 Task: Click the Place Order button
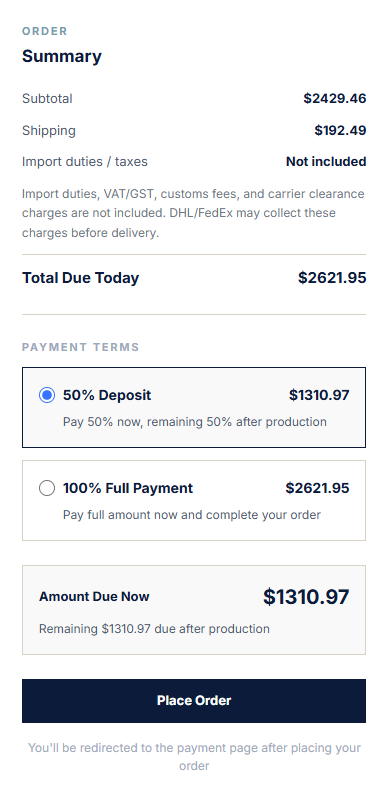click(194, 700)
